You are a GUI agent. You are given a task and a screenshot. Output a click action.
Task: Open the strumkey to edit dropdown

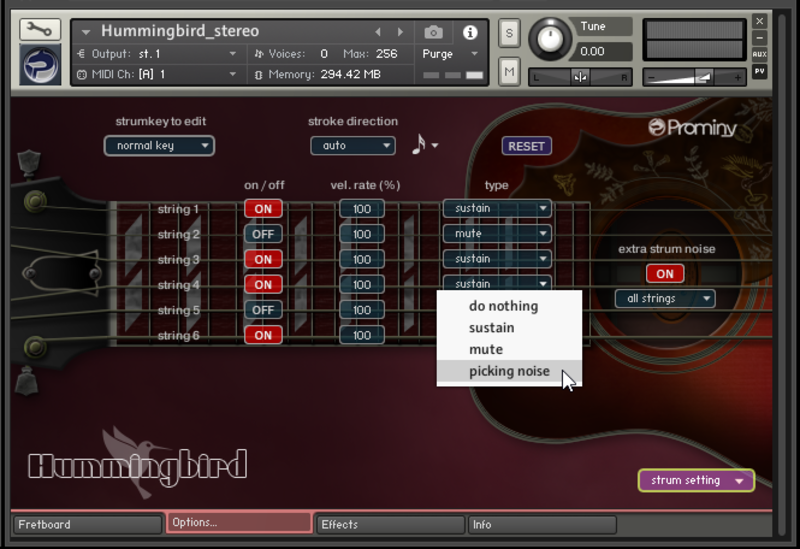coord(159,146)
